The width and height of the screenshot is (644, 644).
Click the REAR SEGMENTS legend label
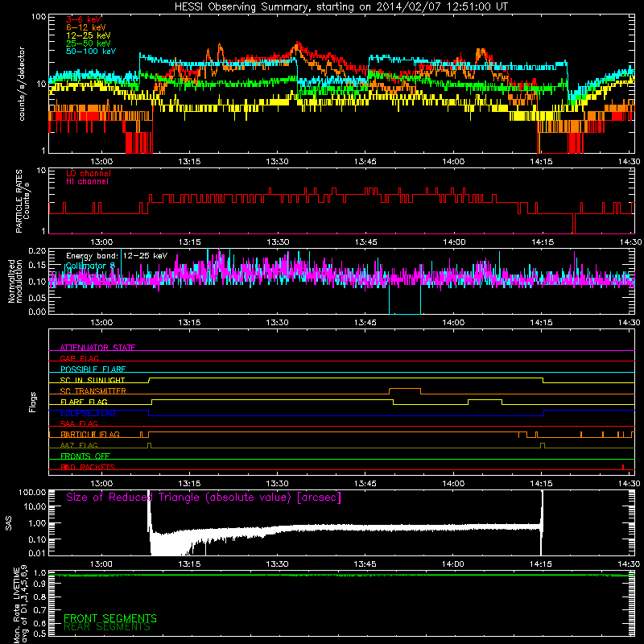coord(107,627)
